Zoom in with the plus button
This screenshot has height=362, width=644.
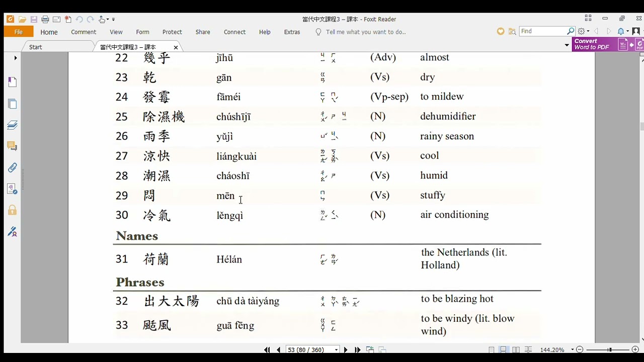click(x=635, y=349)
